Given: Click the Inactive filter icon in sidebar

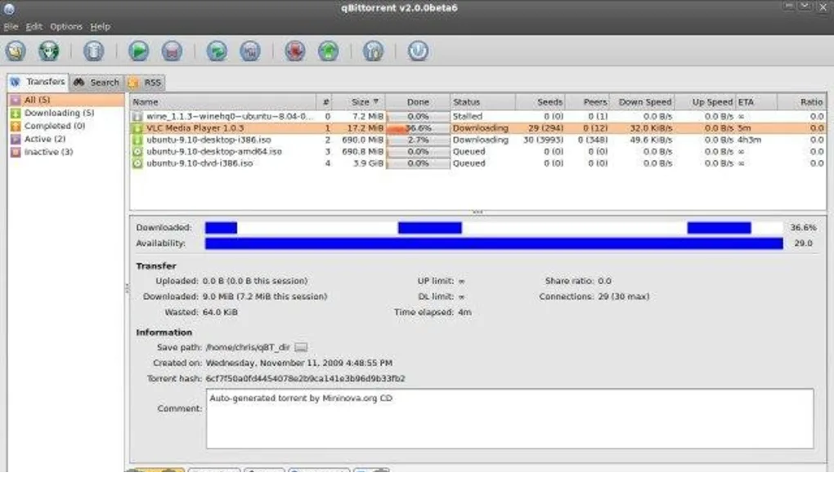Looking at the screenshot, I should click(x=16, y=152).
